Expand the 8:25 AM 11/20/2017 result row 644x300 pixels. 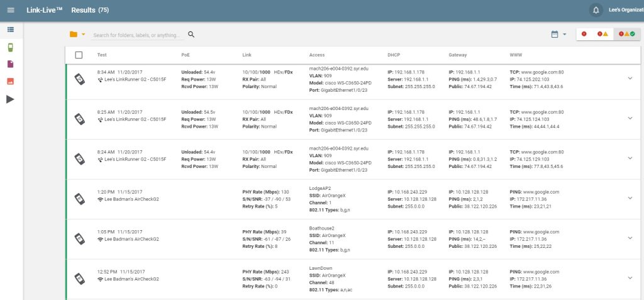(630, 118)
